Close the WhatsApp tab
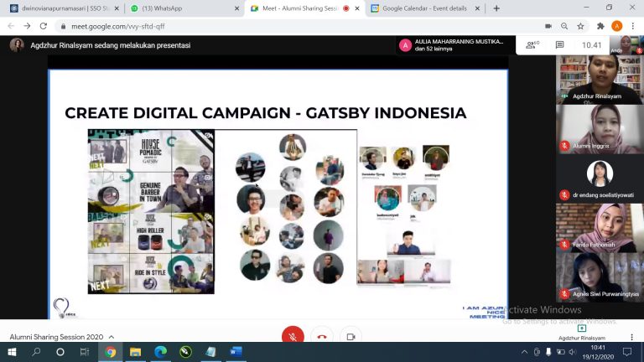 (236, 8)
